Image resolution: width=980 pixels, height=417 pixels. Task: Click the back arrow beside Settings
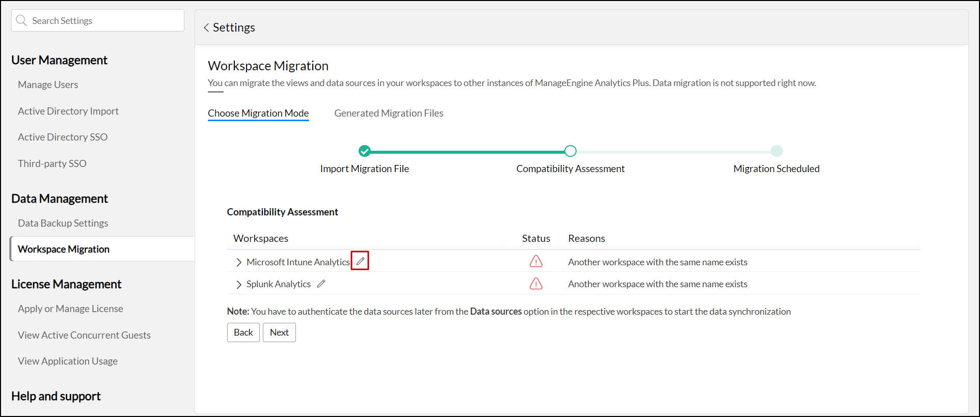pyautogui.click(x=206, y=27)
